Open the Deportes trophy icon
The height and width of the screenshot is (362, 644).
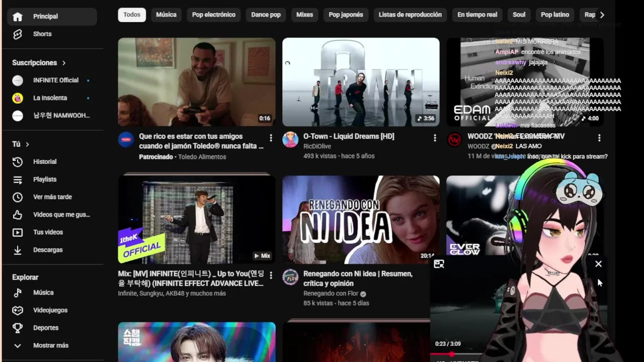tap(18, 328)
